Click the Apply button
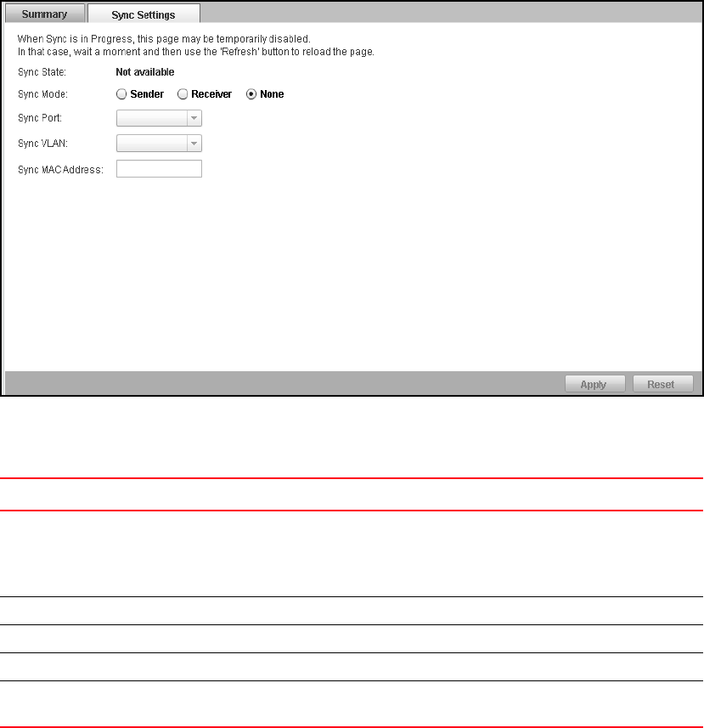The width and height of the screenshot is (704, 728). point(595,384)
